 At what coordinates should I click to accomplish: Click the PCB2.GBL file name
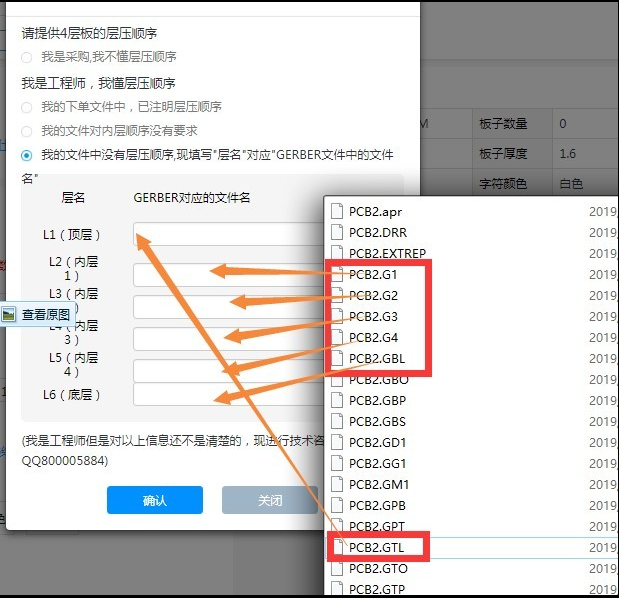[x=377, y=358]
